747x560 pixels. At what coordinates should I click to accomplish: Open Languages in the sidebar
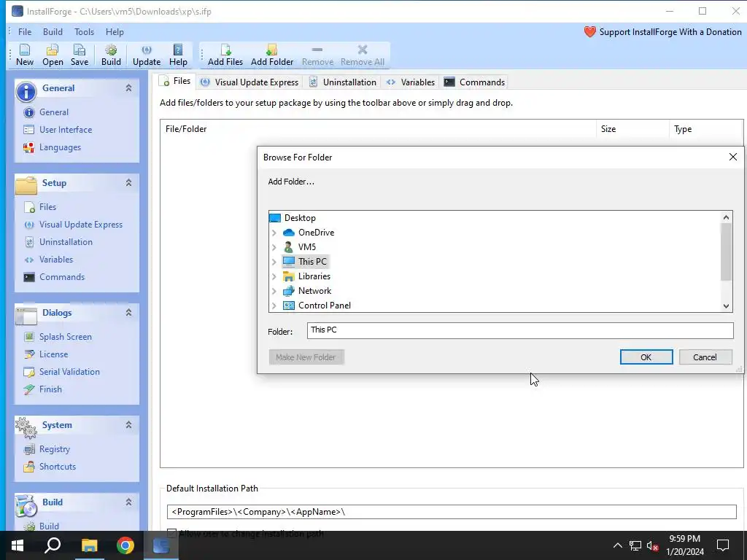click(x=53, y=147)
